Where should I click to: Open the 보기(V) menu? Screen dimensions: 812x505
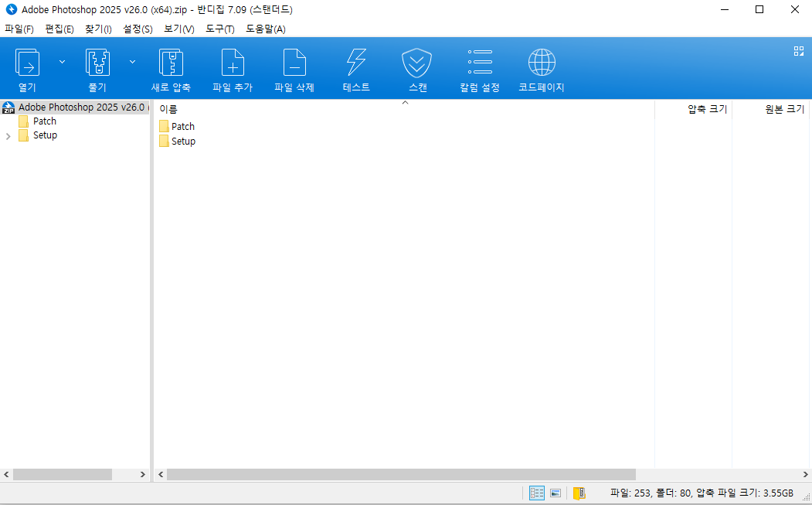(x=179, y=29)
